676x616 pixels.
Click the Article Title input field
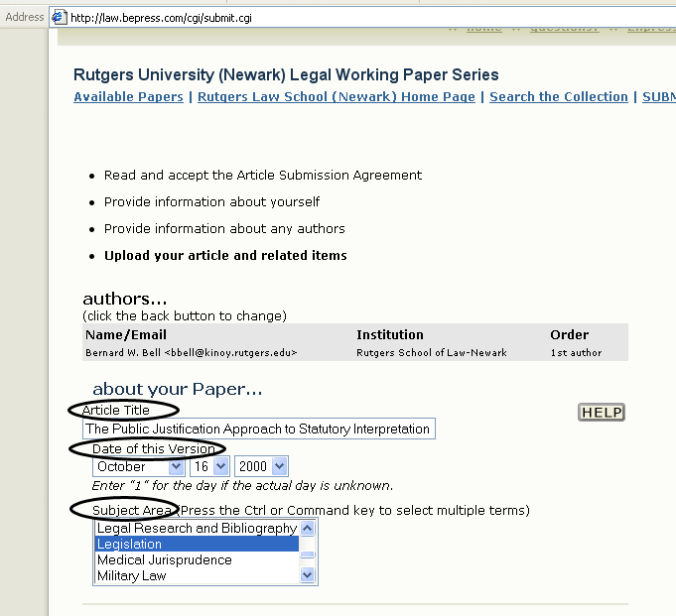259,429
